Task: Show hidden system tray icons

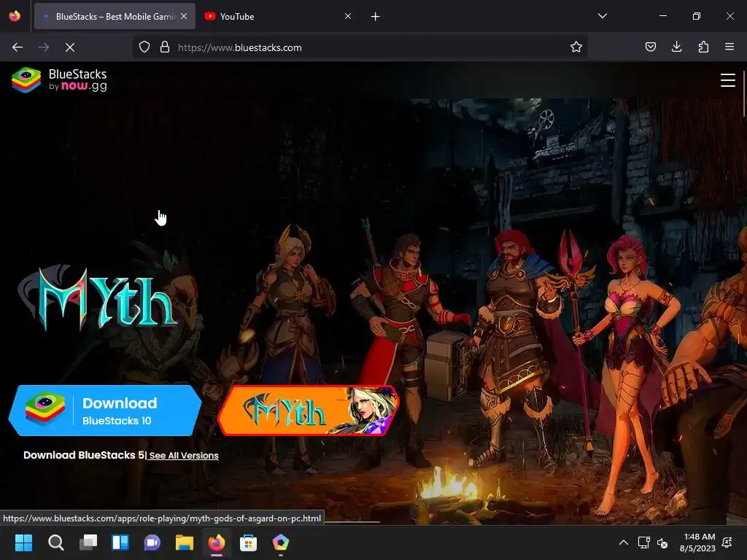Action: (623, 542)
